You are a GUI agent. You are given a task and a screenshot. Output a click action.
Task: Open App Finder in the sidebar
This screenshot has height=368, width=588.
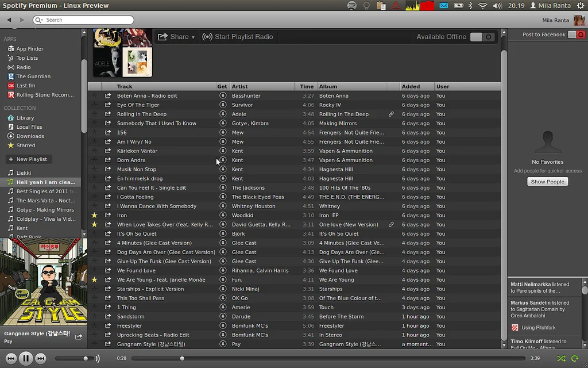tap(25, 49)
